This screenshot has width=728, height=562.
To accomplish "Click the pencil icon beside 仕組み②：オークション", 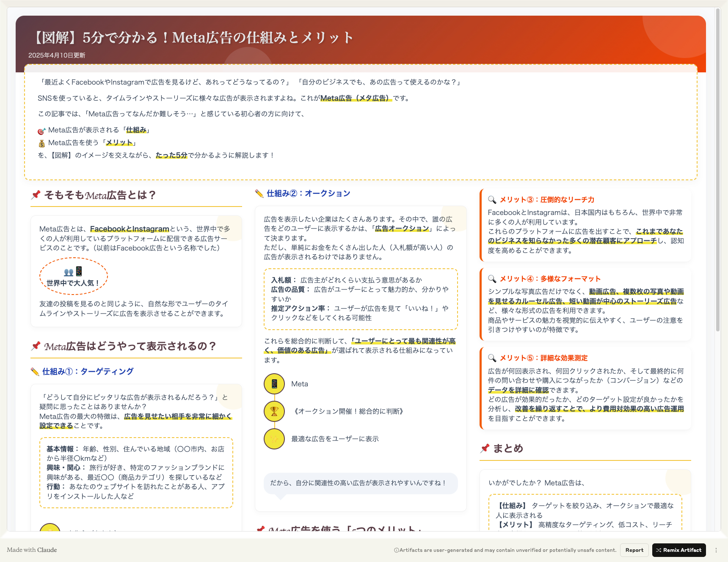I will pyautogui.click(x=259, y=193).
